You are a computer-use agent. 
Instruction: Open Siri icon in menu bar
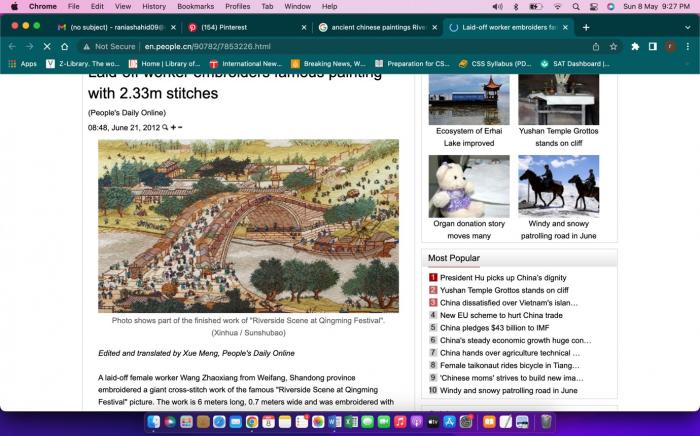pyautogui.click(x=611, y=6)
